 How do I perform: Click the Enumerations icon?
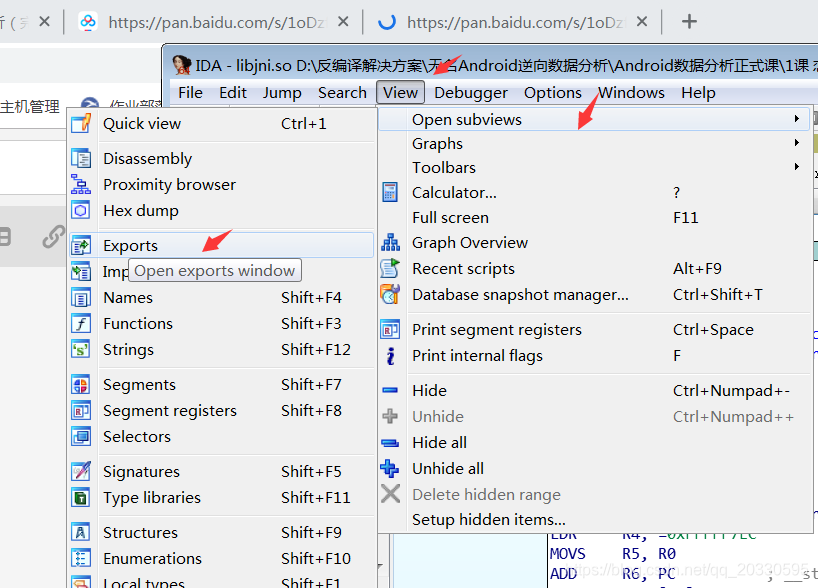(x=81, y=558)
